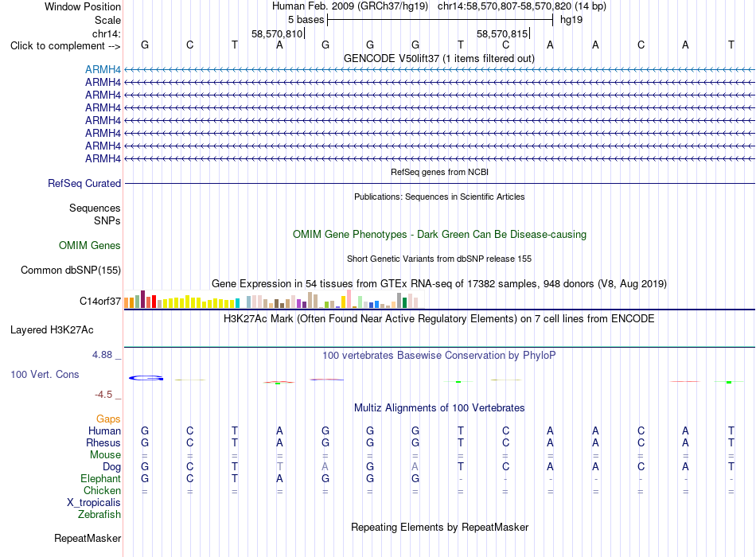The image size is (756, 557).
Task: Open the RefSeq Curated track label
Action: click(x=84, y=183)
